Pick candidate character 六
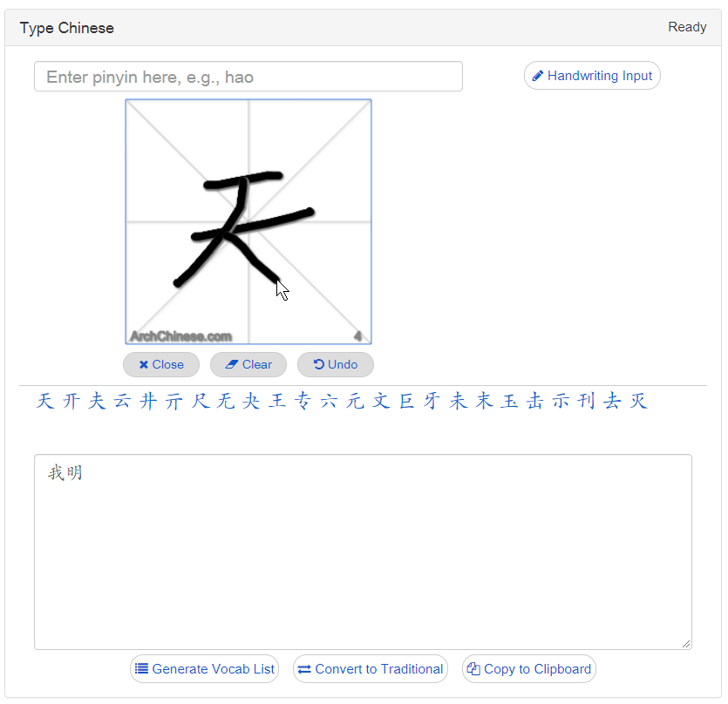728x704 pixels. [x=329, y=402]
